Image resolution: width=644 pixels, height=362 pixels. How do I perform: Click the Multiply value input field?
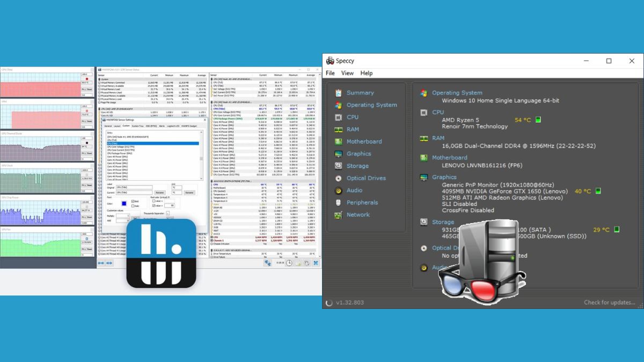123,216
